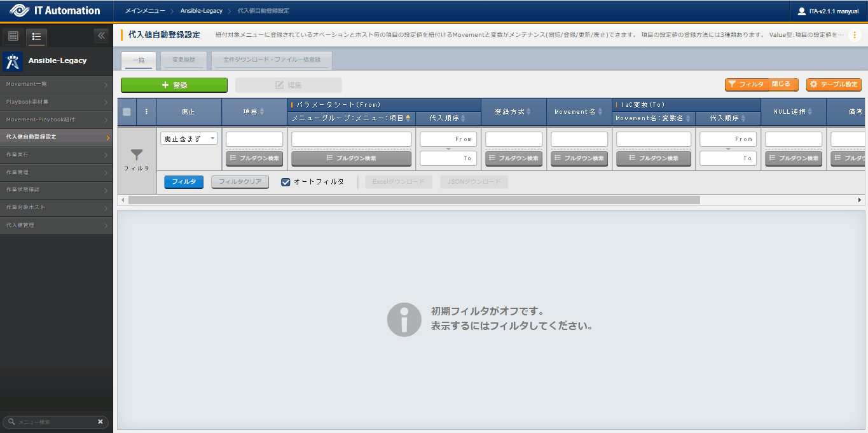Click the user account icon
This screenshot has width=868, height=433.
tap(801, 11)
